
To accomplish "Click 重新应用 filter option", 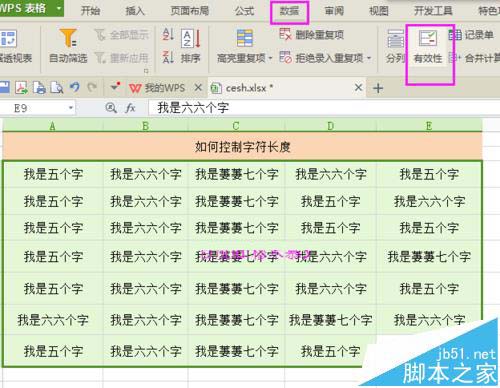I will pyautogui.click(x=121, y=58).
